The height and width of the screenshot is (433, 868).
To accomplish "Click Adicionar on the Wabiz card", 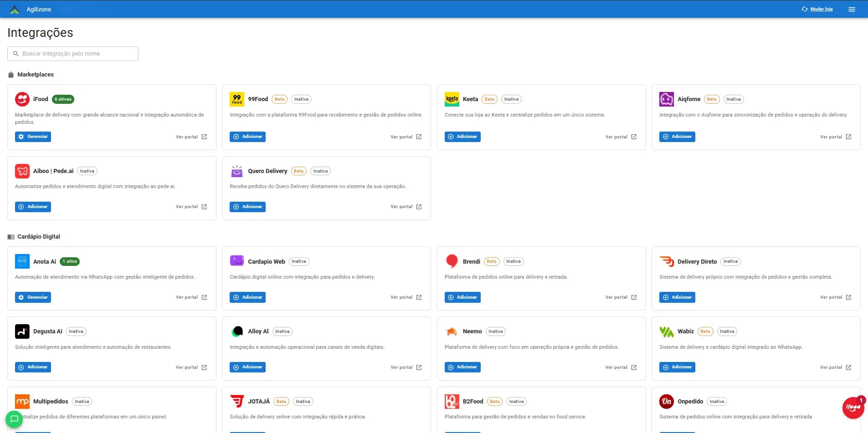I will pyautogui.click(x=677, y=367).
